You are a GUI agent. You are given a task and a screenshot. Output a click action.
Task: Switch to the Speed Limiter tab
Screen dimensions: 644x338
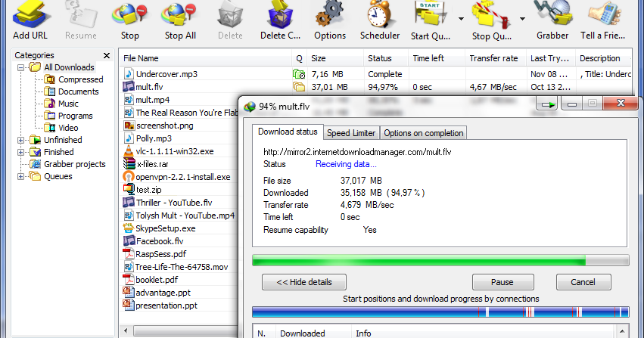click(351, 133)
